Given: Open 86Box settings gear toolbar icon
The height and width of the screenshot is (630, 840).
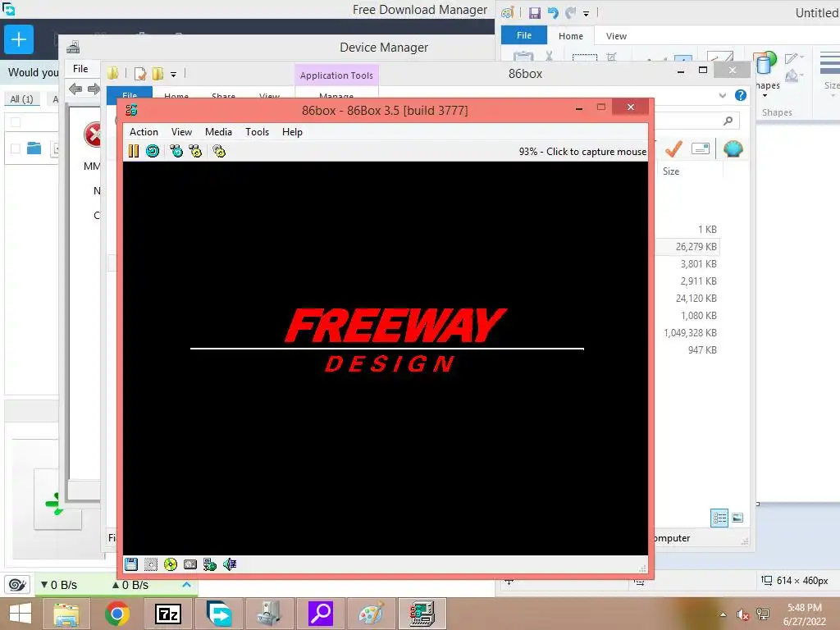Looking at the screenshot, I should (219, 151).
